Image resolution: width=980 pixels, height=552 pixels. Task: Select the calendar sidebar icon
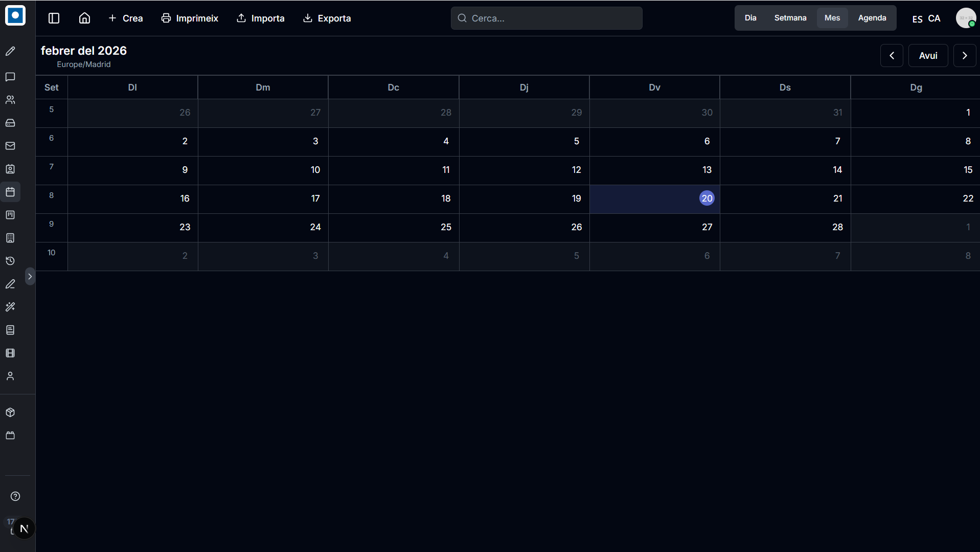coord(10,192)
